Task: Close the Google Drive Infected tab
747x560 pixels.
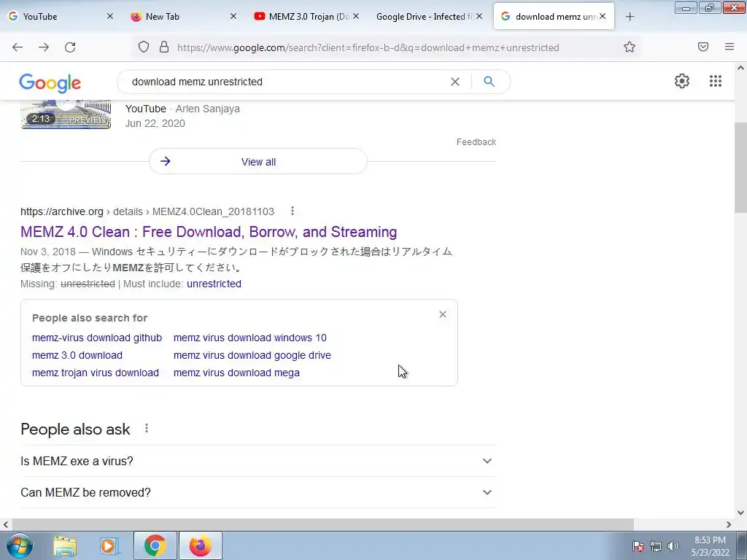Action: pyautogui.click(x=479, y=17)
